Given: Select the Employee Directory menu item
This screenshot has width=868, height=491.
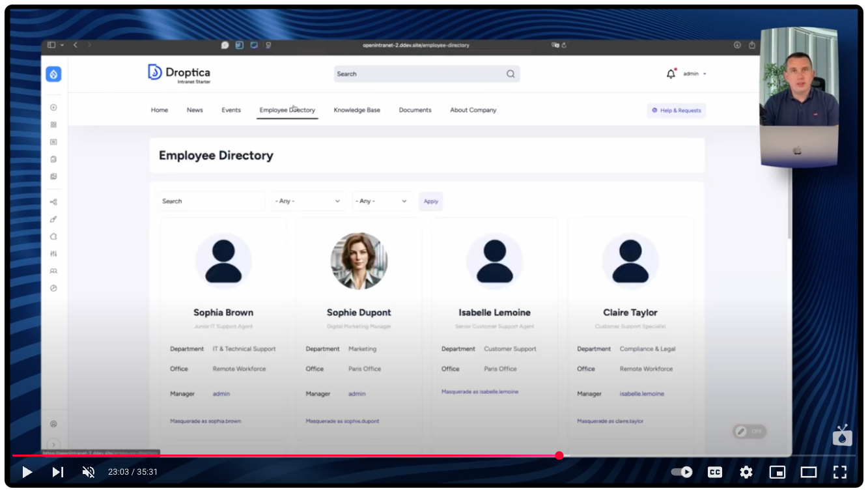Looking at the screenshot, I should point(287,110).
